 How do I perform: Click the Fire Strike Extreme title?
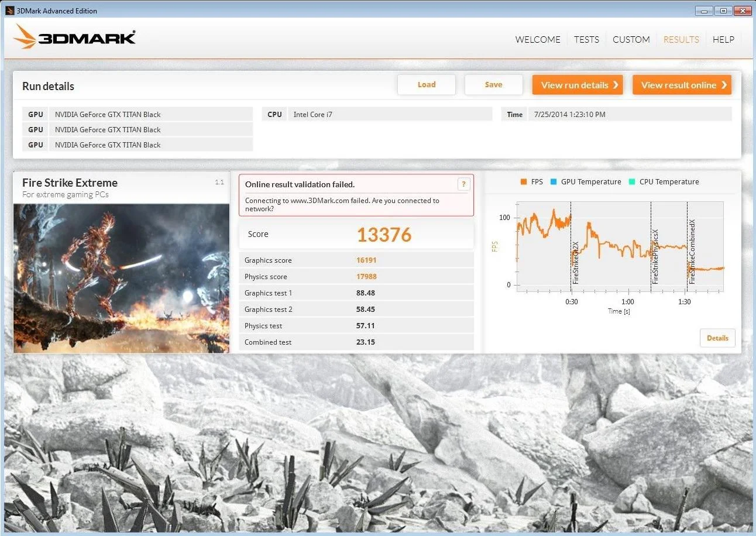pyautogui.click(x=70, y=183)
